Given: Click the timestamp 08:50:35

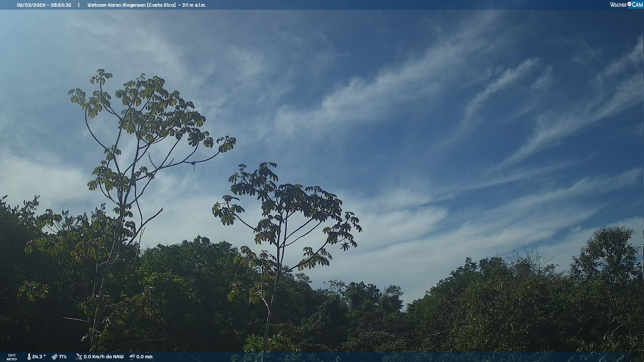Looking at the screenshot, I should [x=61, y=5].
